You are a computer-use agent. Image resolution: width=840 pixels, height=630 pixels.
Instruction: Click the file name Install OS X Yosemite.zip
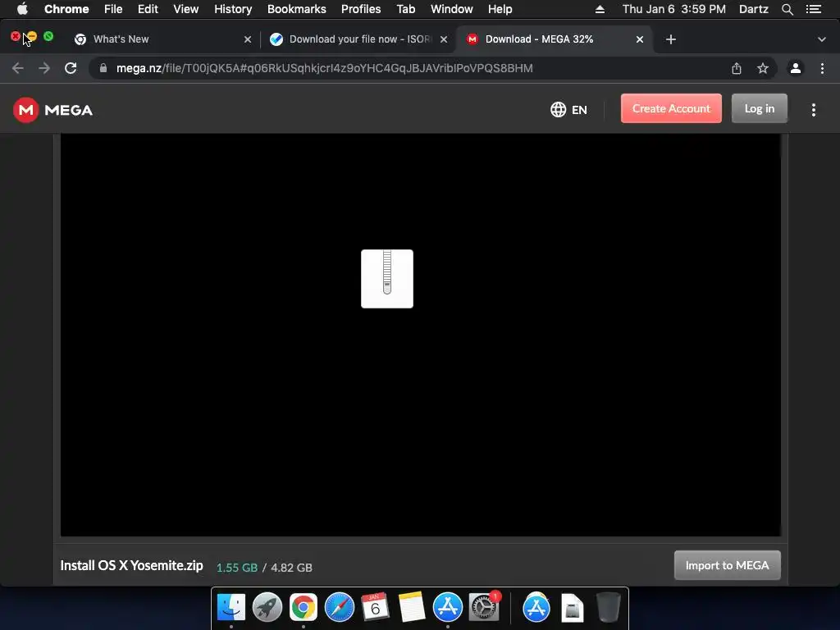[x=132, y=566]
